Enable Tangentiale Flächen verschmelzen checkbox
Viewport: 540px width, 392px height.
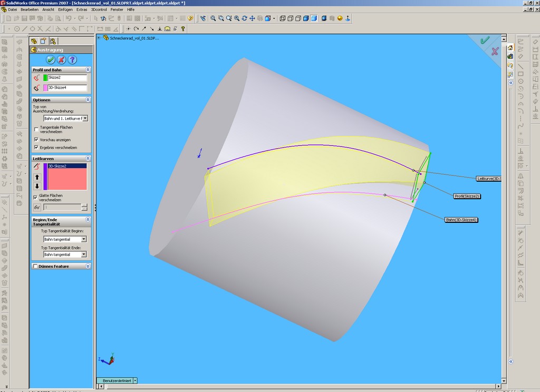(36, 128)
